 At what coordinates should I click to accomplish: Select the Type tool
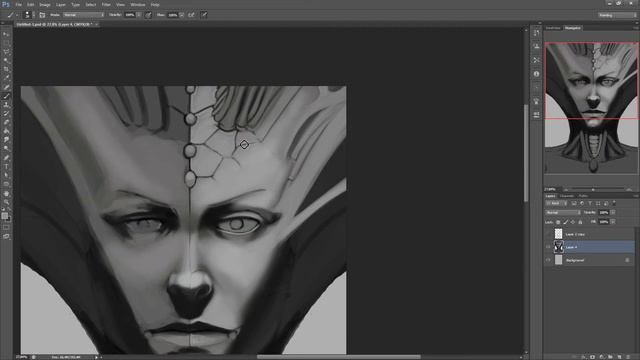click(x=6, y=167)
